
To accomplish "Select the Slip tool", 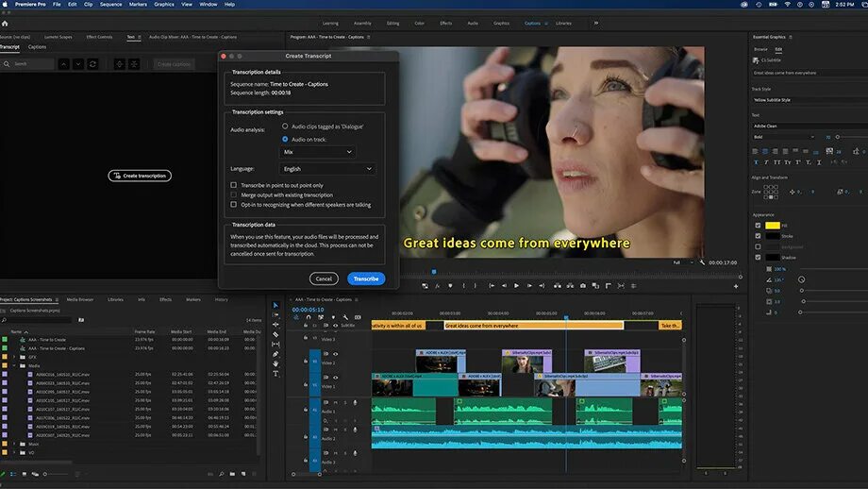I will pyautogui.click(x=275, y=344).
